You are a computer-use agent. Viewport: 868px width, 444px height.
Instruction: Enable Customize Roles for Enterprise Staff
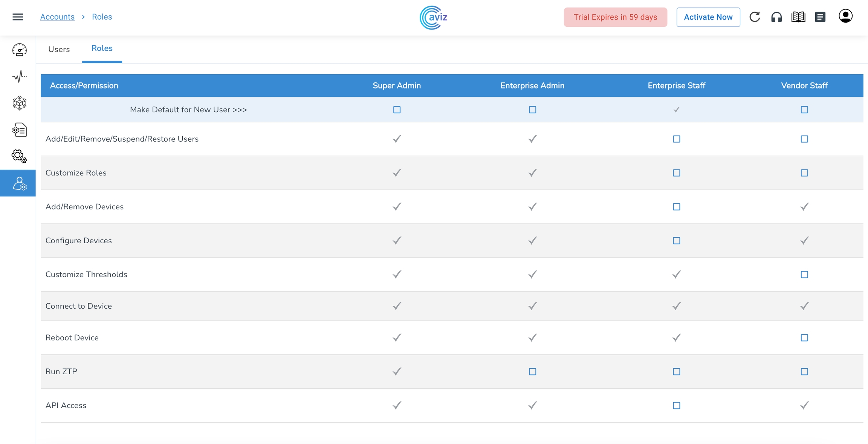click(676, 173)
